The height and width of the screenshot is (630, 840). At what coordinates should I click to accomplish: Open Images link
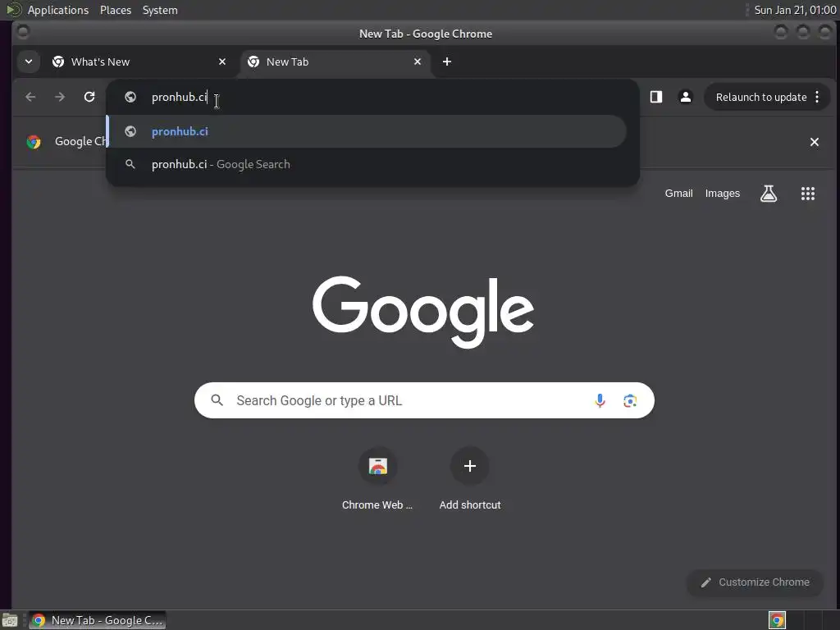pos(722,194)
